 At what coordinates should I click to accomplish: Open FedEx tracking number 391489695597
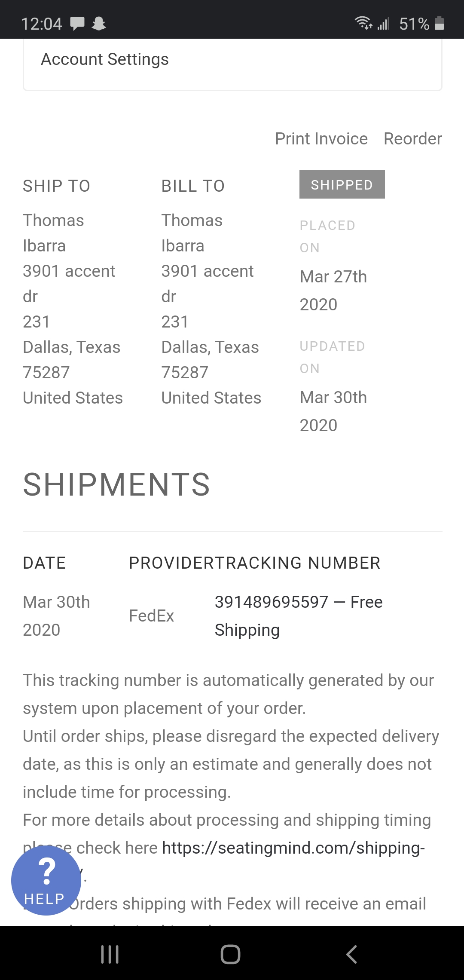pyautogui.click(x=272, y=602)
